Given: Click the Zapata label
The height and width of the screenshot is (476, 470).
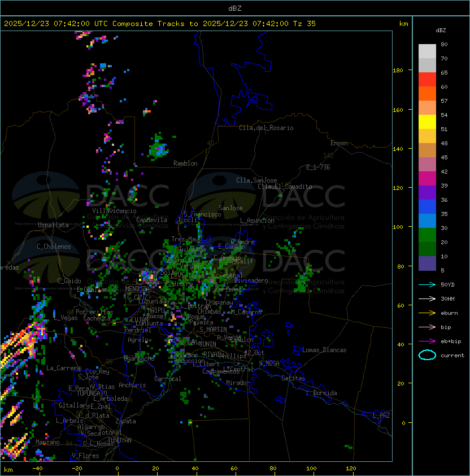Looking at the screenshot, I should (125, 421).
